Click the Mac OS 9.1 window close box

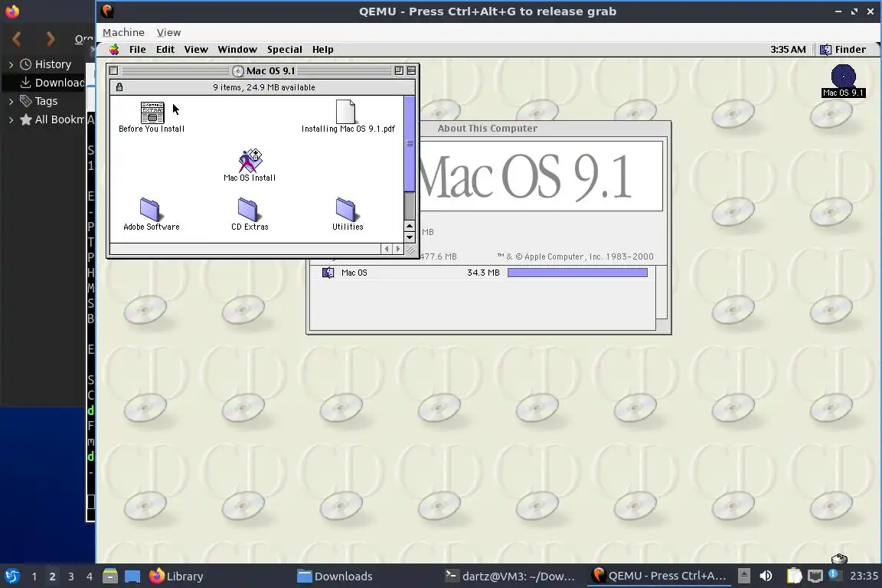[x=113, y=71]
